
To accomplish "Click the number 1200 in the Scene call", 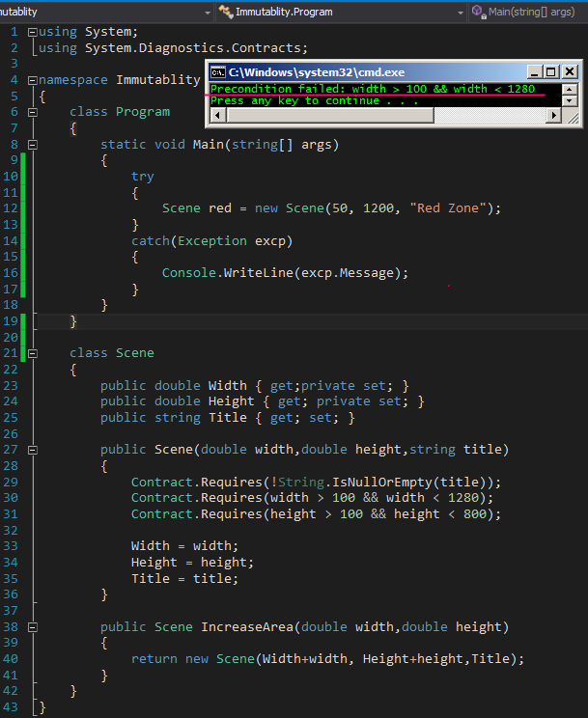I will [378, 208].
